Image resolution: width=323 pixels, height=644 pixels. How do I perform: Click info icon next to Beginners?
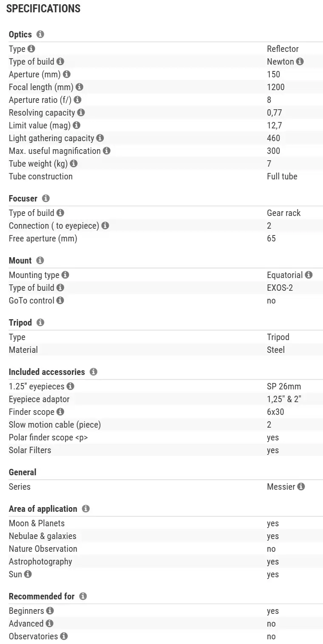point(50,611)
